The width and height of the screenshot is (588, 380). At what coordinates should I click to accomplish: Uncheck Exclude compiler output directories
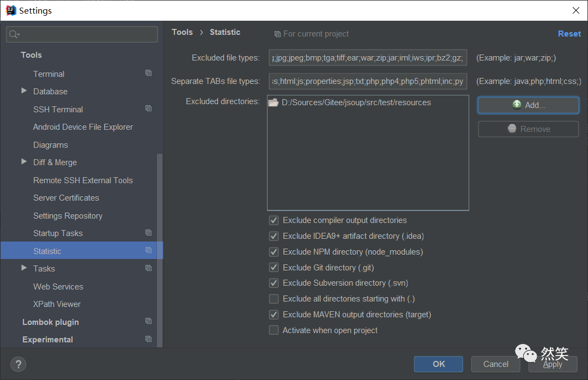pos(274,220)
